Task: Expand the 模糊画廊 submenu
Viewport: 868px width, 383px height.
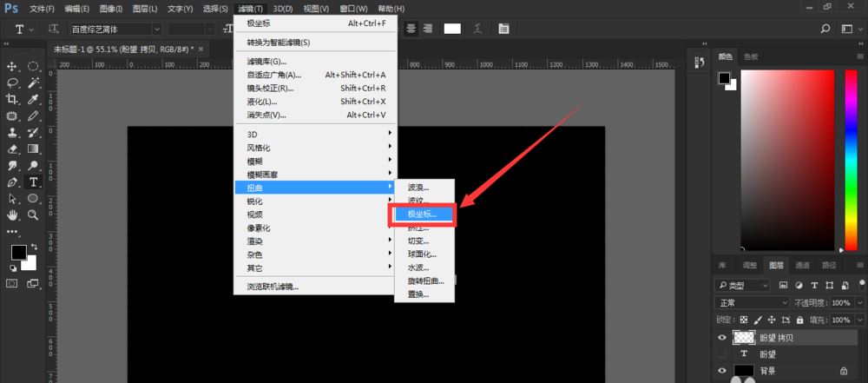Action: pyautogui.click(x=316, y=175)
